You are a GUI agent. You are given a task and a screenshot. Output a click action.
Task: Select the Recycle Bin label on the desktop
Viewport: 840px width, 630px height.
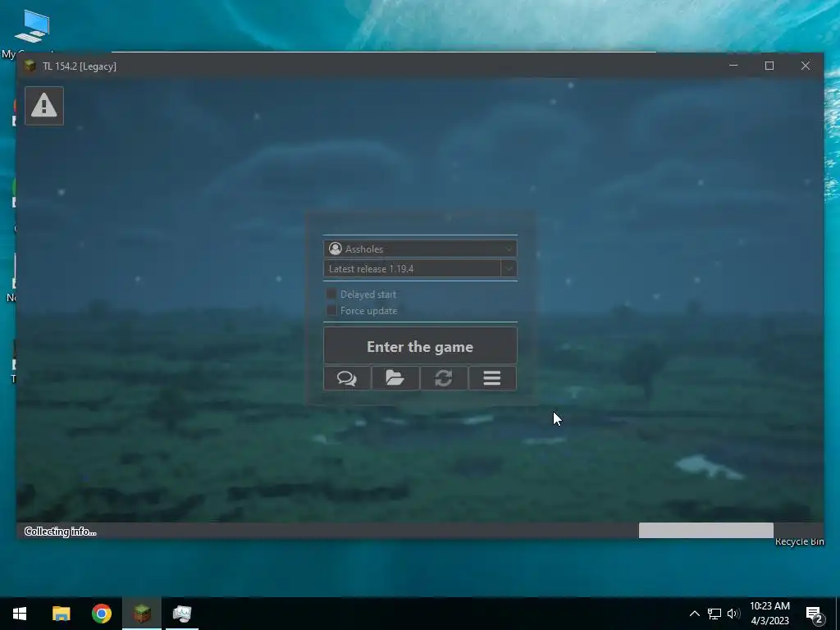[x=799, y=541]
